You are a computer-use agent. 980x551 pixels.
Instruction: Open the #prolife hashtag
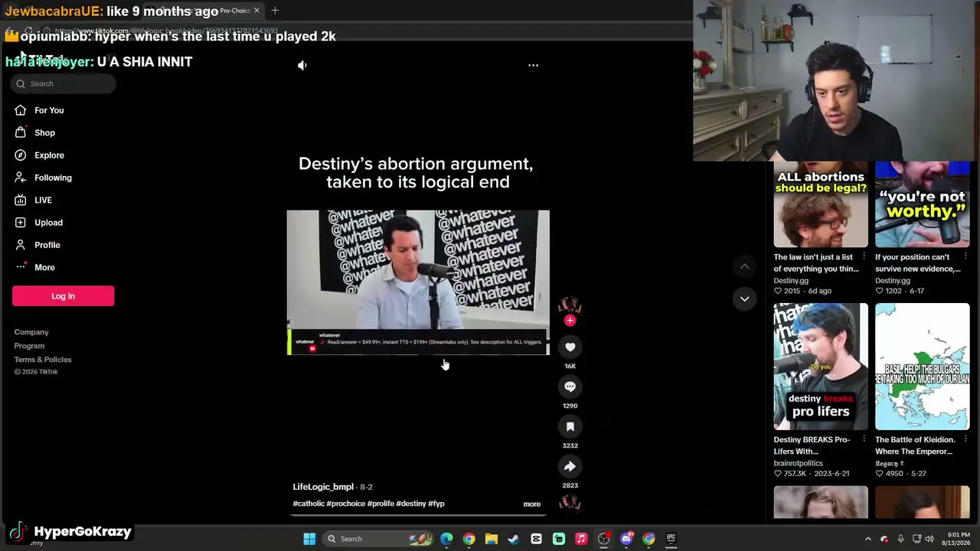click(x=381, y=504)
